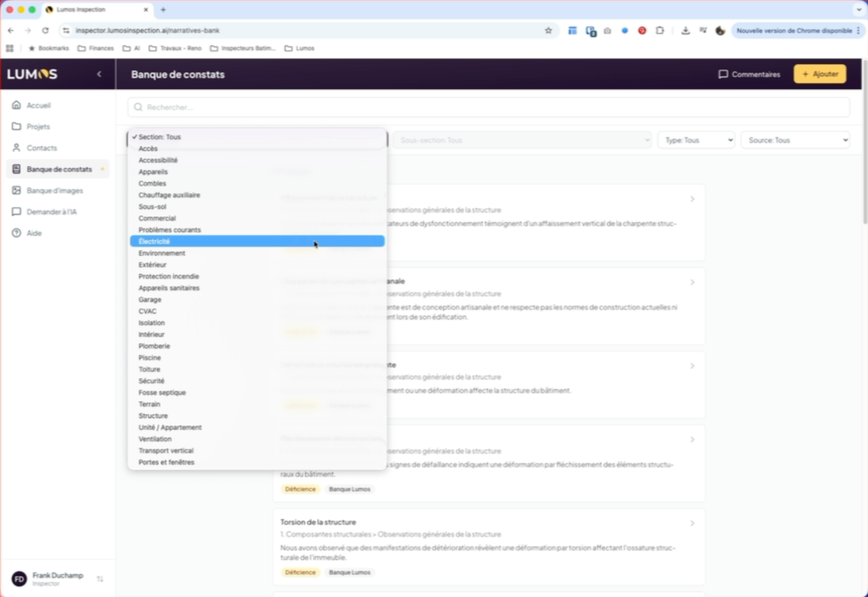Click the browser address bar URL
Viewport: 868px width, 597px height.
[147, 30]
